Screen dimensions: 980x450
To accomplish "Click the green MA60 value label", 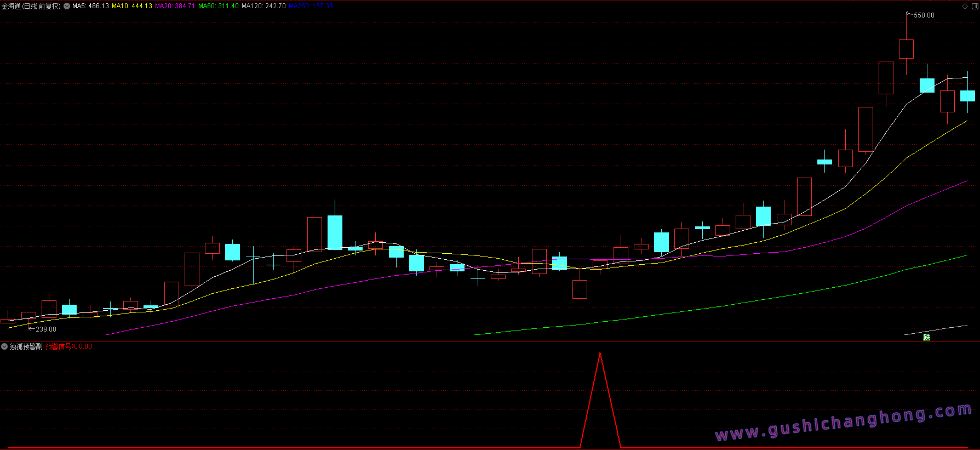I will pyautogui.click(x=219, y=6).
